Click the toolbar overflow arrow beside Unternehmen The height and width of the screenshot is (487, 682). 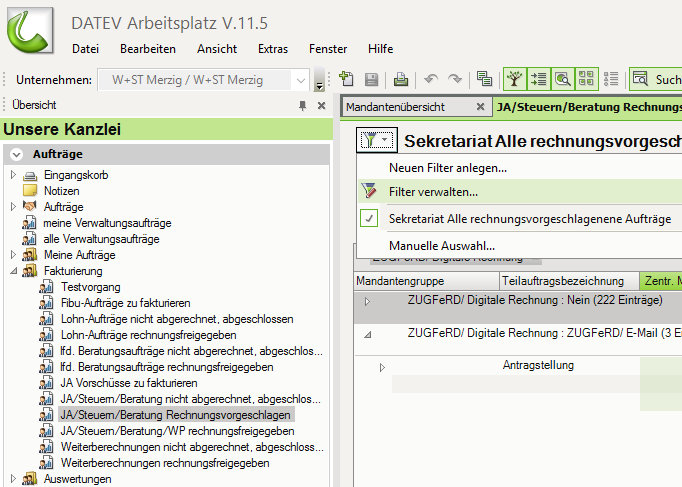319,80
